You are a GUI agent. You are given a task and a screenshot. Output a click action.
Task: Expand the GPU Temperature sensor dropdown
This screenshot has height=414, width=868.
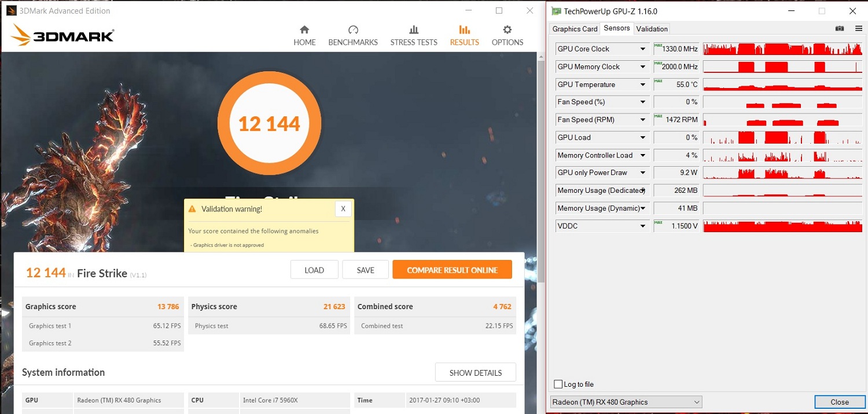643,85
